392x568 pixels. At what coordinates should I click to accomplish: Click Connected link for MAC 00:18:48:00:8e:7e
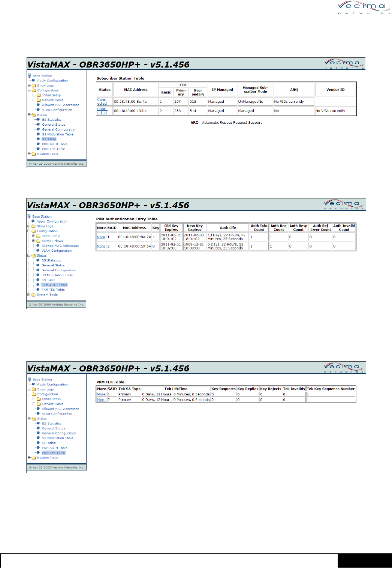(102, 102)
